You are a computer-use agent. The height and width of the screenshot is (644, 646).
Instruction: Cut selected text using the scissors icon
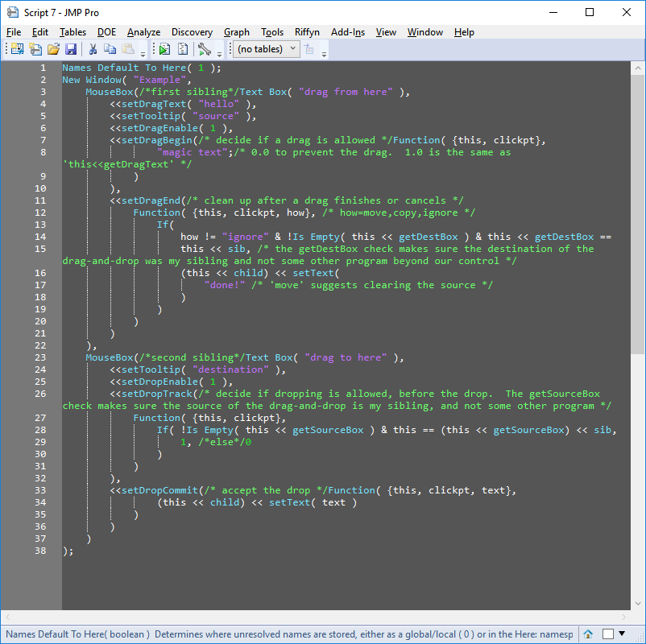(93, 49)
